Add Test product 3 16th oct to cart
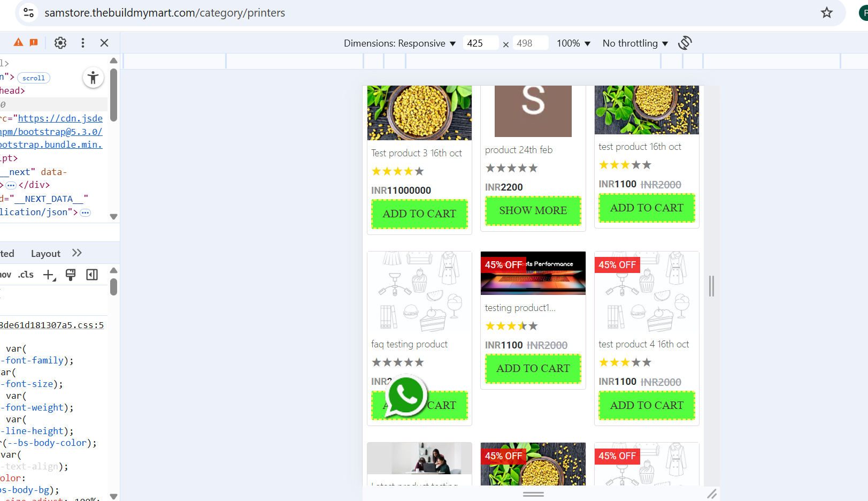This screenshot has width=868, height=501. click(419, 214)
